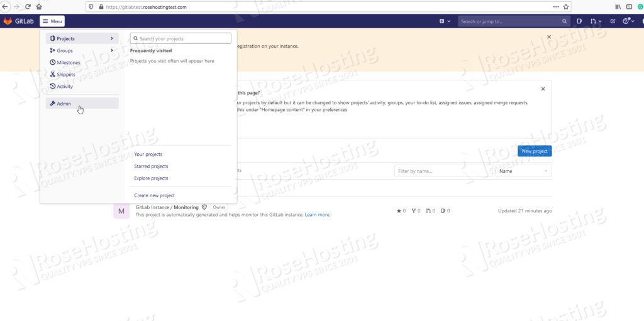This screenshot has height=321, width=644.
Task: Open the Merge requests icon
Action: (594, 21)
